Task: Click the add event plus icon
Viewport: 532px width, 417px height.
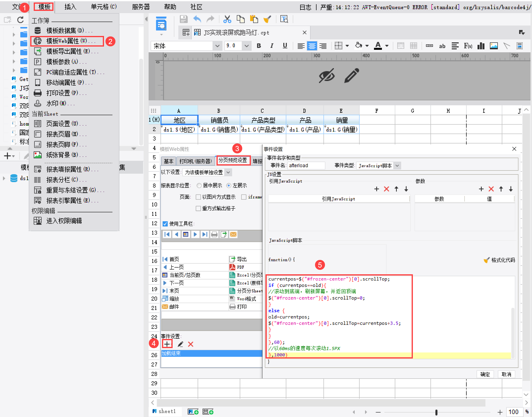Action: (x=167, y=344)
